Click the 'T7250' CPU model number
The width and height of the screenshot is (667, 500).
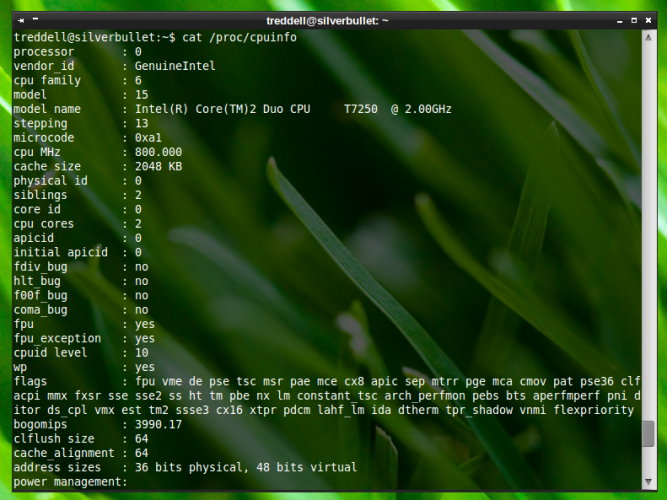coord(360,109)
